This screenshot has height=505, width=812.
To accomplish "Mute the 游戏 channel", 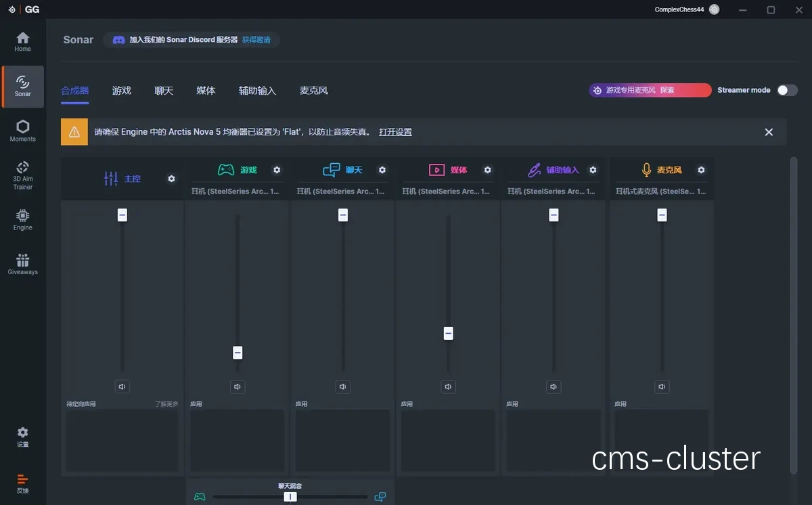I will (x=238, y=387).
